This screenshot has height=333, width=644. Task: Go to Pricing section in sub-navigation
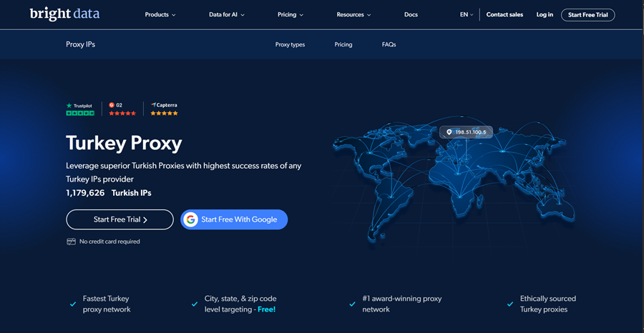(x=343, y=45)
